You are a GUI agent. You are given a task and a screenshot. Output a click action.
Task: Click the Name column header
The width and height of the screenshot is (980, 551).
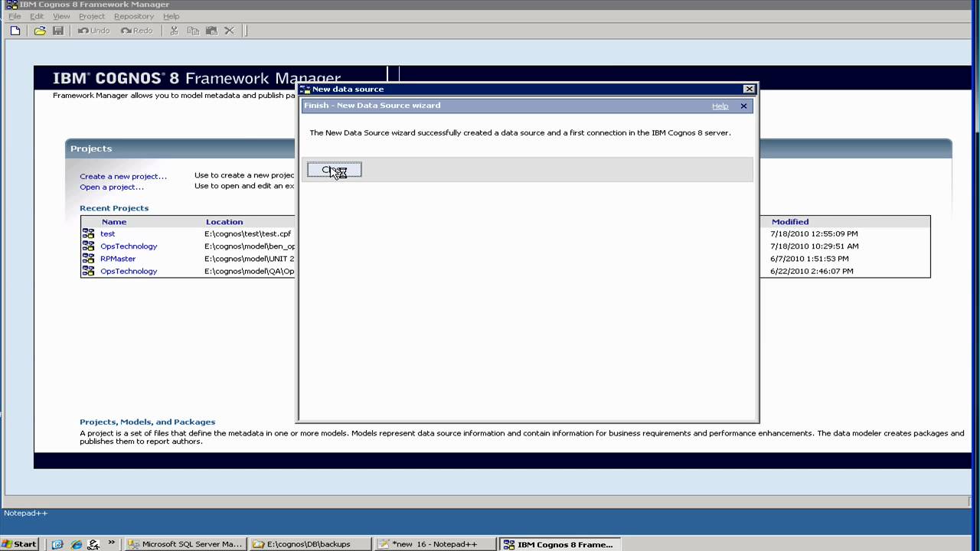pos(114,222)
